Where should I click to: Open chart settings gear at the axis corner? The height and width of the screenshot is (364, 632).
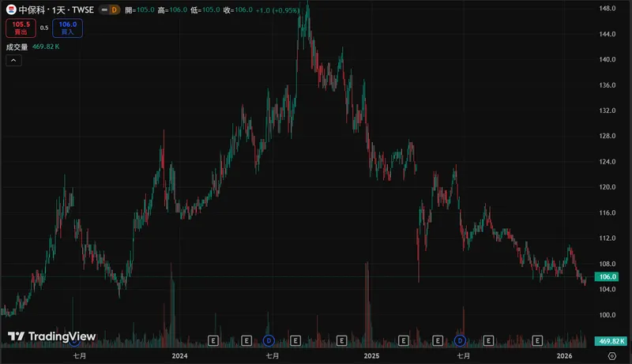tap(611, 356)
